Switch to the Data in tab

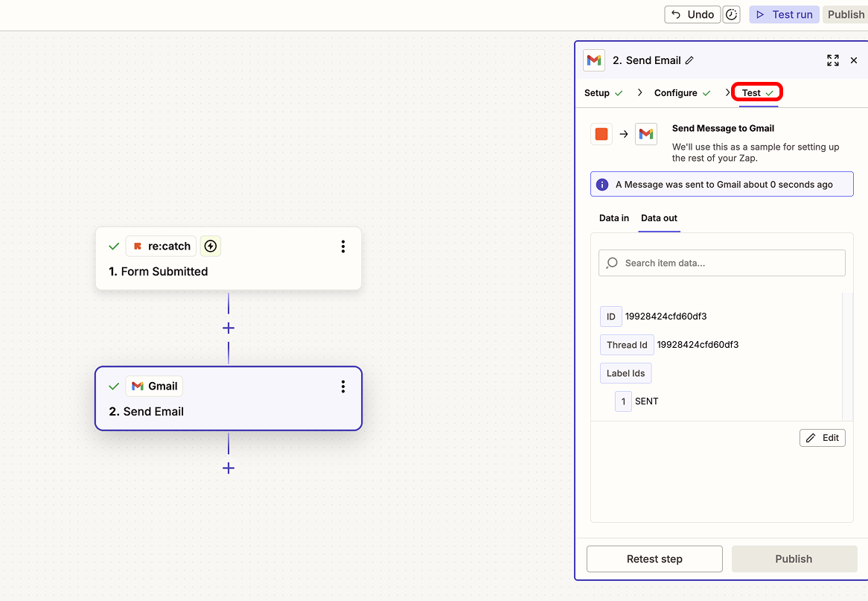click(x=614, y=218)
